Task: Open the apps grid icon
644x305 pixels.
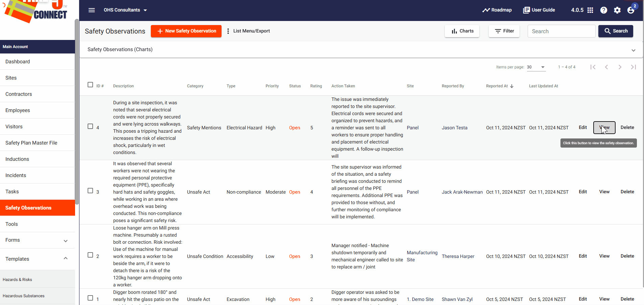Action: (x=590, y=10)
